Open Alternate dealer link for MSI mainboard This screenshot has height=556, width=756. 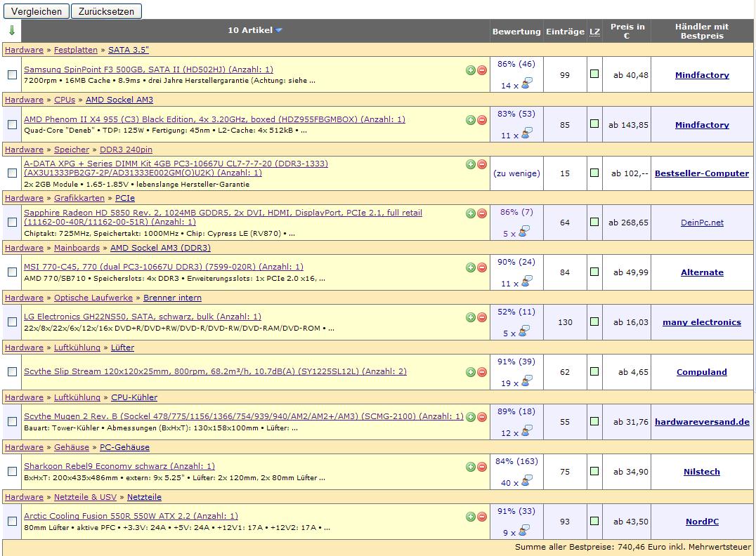point(702,272)
